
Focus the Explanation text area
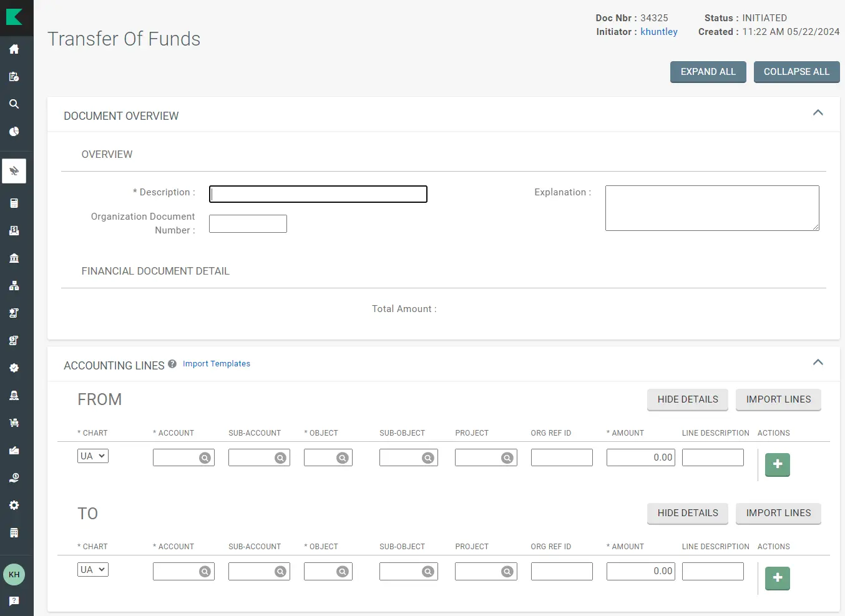(712, 208)
